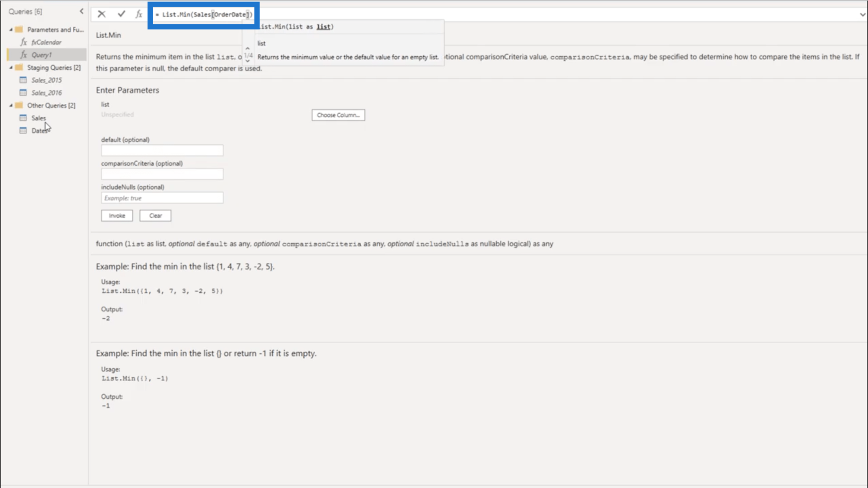
Task: Collapse the Staging Queries [2] group
Action: pos(11,67)
